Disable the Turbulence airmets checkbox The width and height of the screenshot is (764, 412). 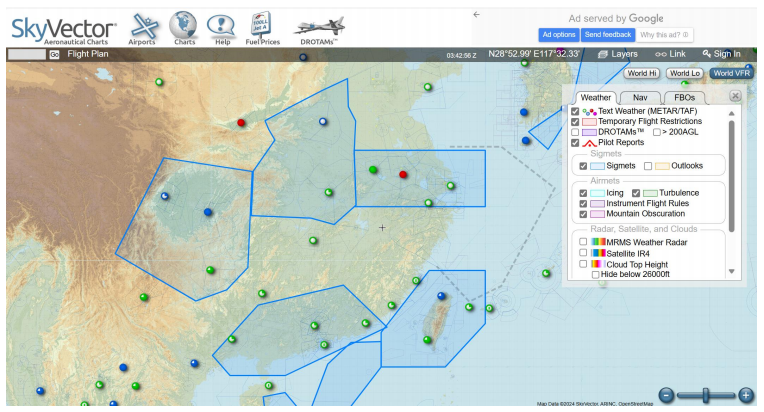(636, 192)
